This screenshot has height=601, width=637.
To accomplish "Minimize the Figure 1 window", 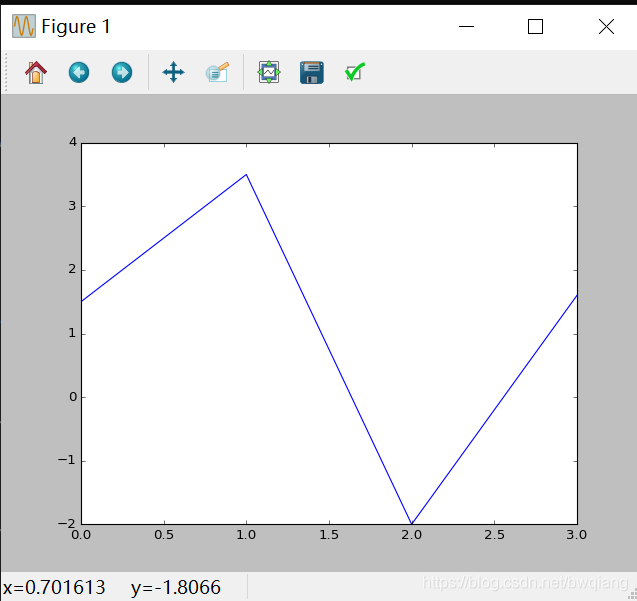I will tap(466, 27).
